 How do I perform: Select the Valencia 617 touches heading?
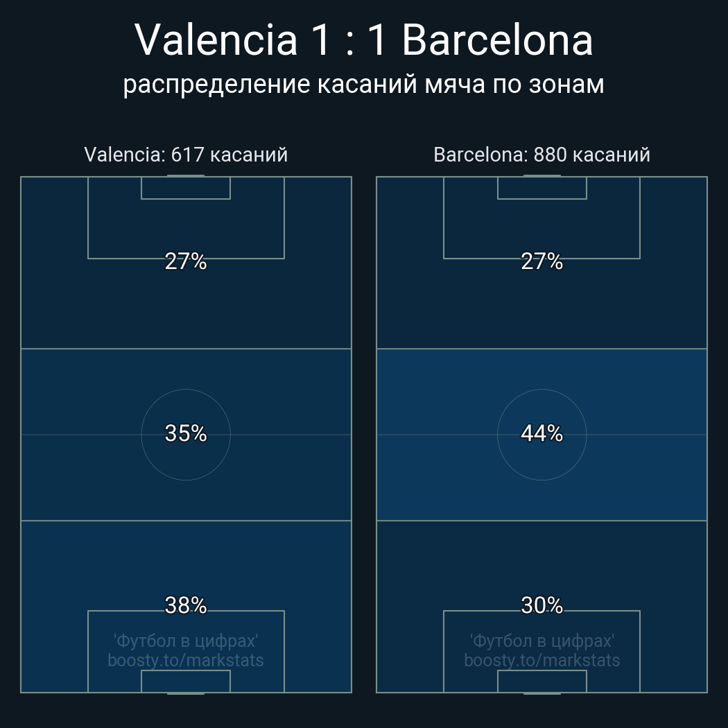coord(186,155)
